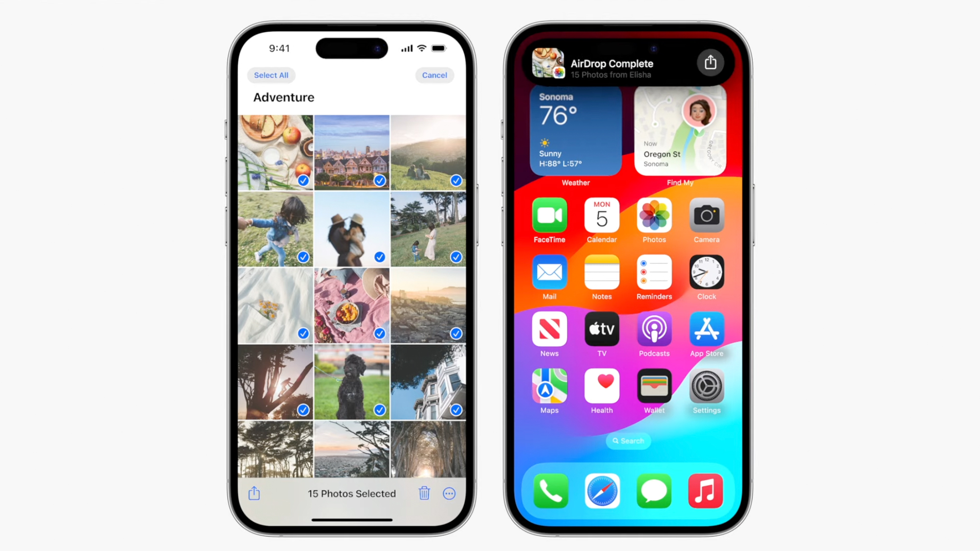Open the More options menu for selected photos

pos(449,493)
